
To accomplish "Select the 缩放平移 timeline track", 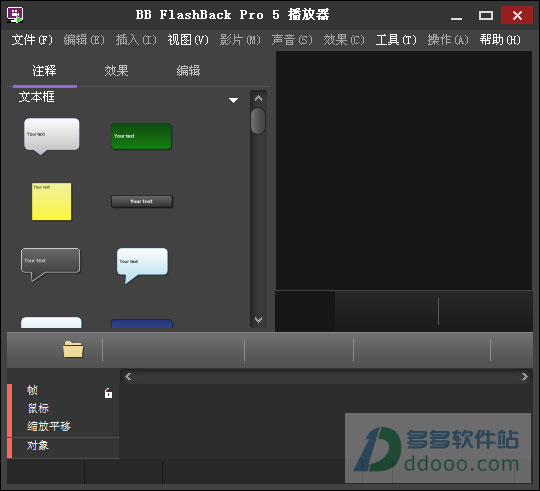I will coord(49,426).
